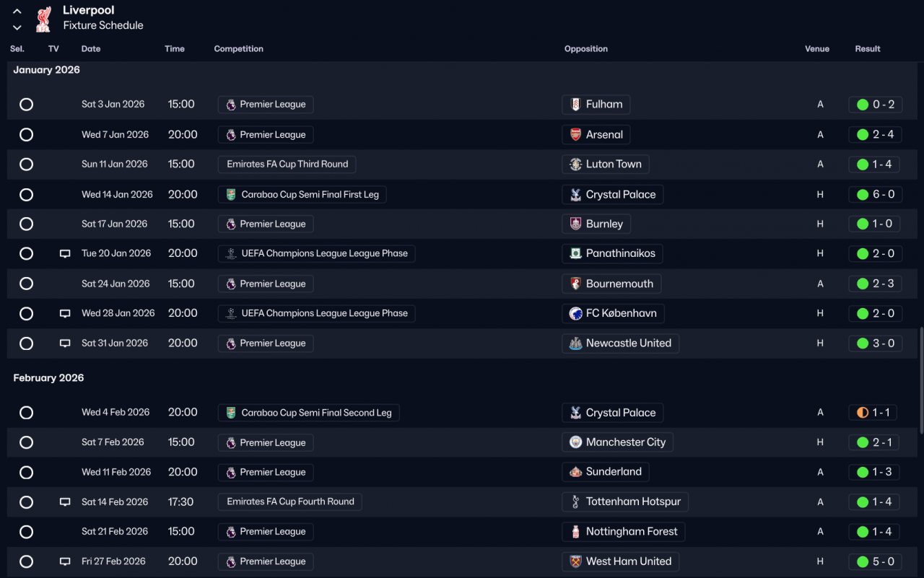924x578 pixels.
Task: Click Premier League icon in Manchester City row
Action: [x=231, y=442]
